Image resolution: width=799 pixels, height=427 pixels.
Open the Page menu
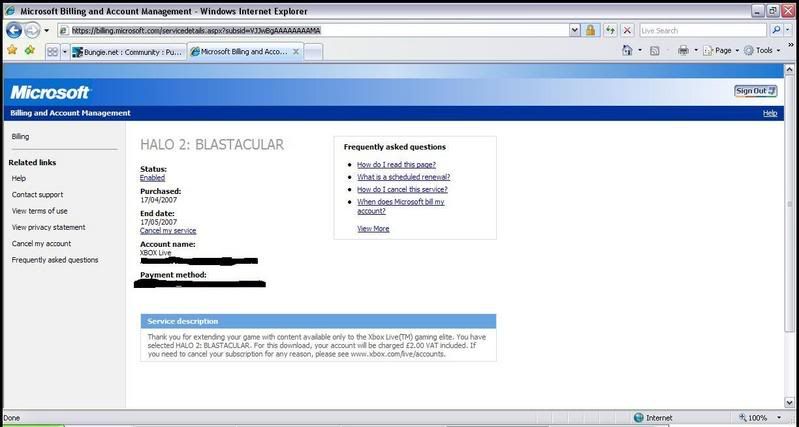pyautogui.click(x=721, y=50)
